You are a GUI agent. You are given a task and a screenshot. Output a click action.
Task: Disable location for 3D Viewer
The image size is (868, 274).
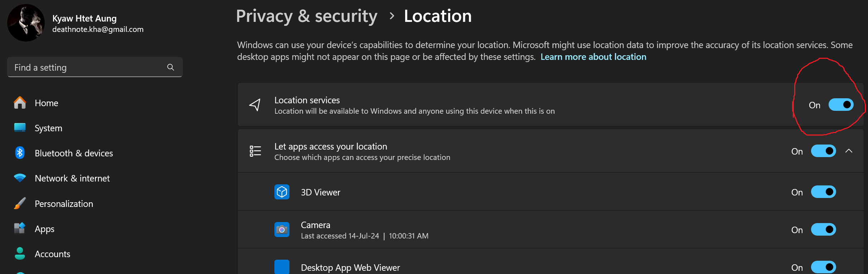(x=823, y=192)
